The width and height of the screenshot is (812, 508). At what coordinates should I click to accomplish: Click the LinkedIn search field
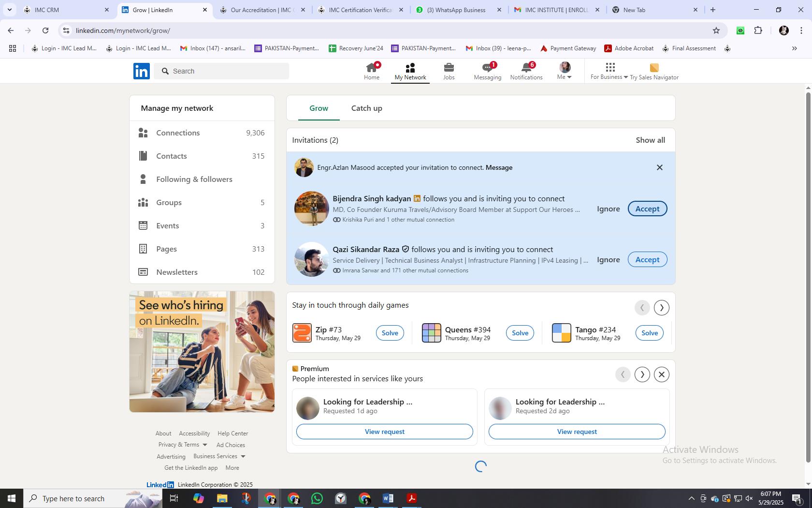point(222,71)
